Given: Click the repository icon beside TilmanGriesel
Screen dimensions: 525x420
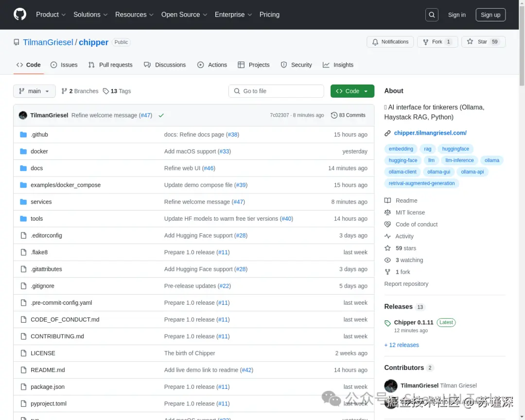Looking at the screenshot, I should pyautogui.click(x=17, y=42).
